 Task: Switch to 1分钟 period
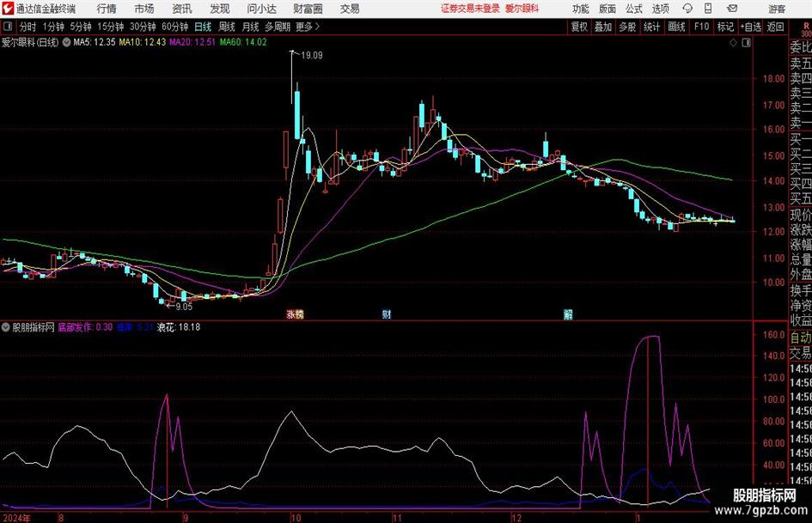(x=52, y=27)
